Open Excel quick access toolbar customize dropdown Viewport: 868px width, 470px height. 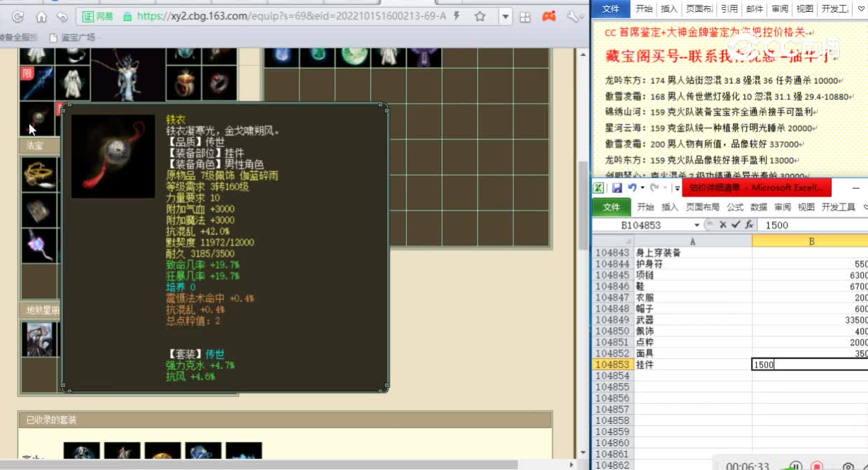(x=677, y=188)
